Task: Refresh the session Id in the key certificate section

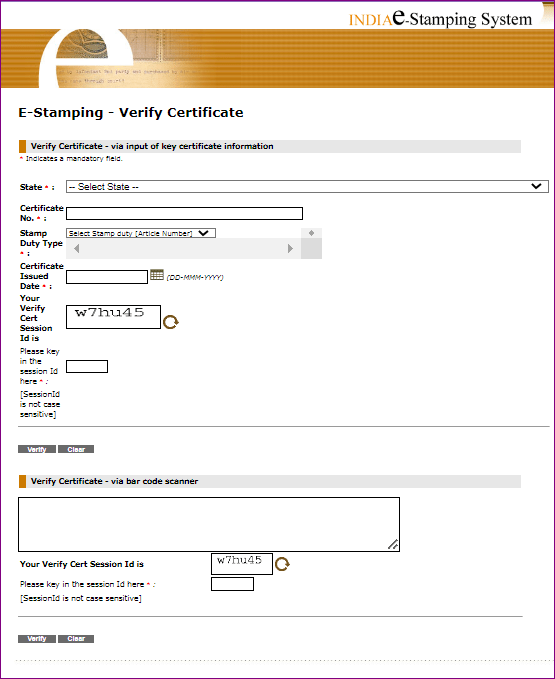Action: (171, 322)
